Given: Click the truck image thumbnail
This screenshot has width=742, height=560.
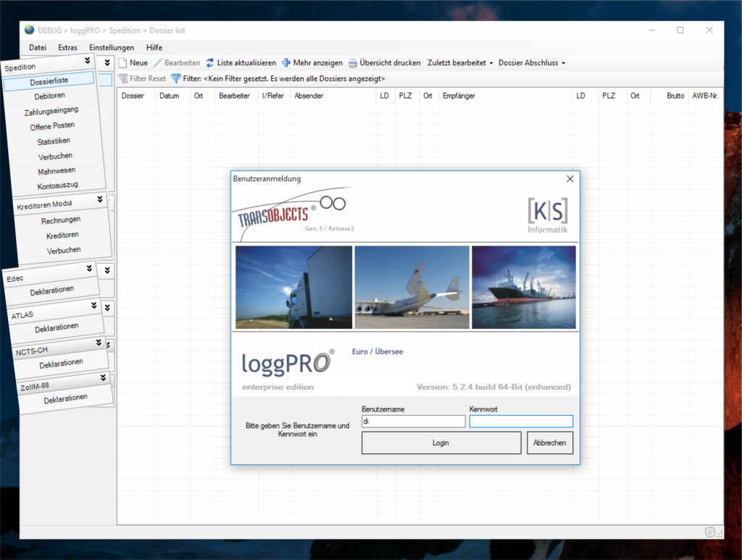Looking at the screenshot, I should click(294, 287).
